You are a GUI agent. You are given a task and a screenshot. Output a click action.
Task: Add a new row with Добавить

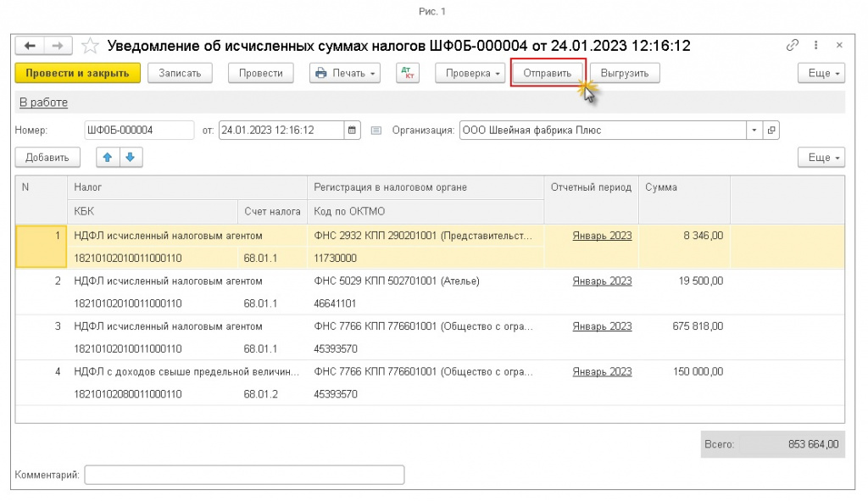[x=47, y=157]
